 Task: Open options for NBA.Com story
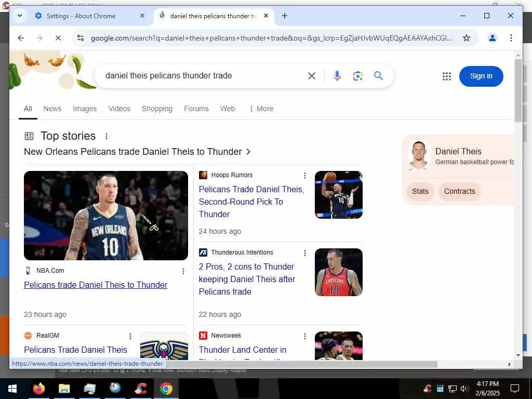point(183,271)
